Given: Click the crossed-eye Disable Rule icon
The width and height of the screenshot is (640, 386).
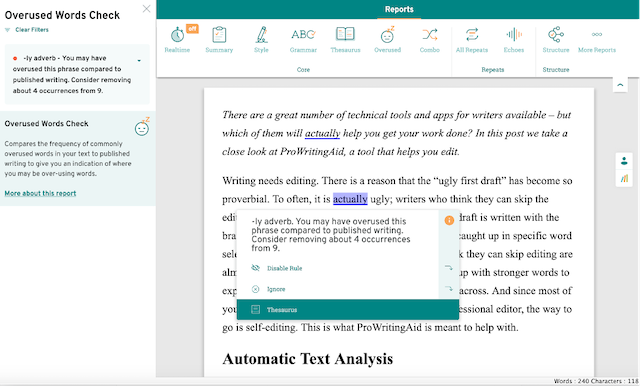Looking at the screenshot, I should coord(256,268).
